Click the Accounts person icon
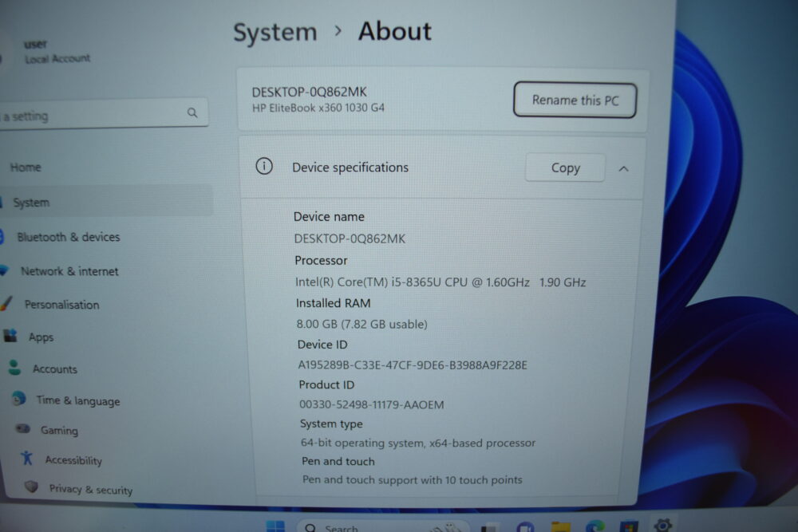Image resolution: width=798 pixels, height=532 pixels. click(x=14, y=367)
